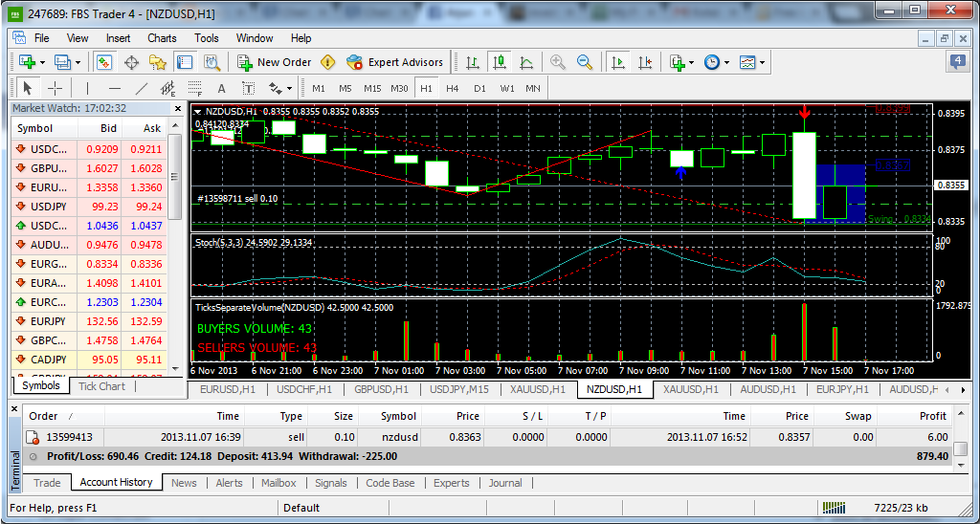The width and height of the screenshot is (980, 524).
Task: Open the Profiles toolbar button
Action: click(x=62, y=62)
